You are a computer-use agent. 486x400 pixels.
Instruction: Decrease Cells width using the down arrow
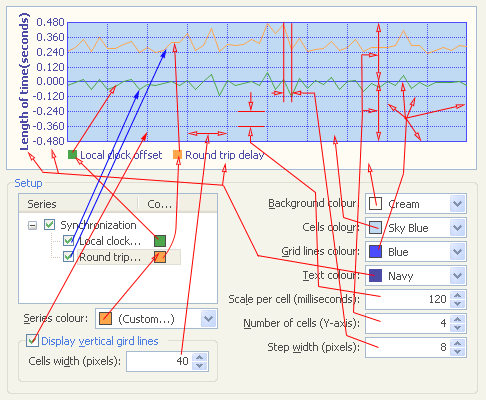[x=200, y=365]
